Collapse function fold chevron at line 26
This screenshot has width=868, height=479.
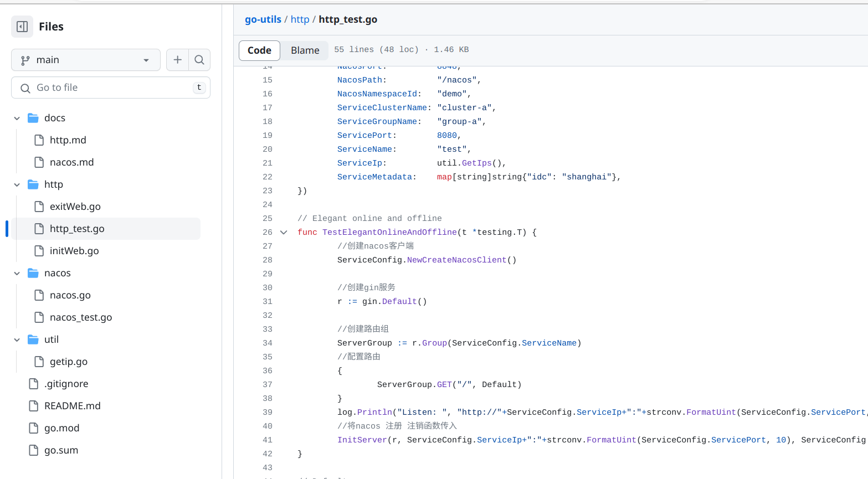(284, 233)
